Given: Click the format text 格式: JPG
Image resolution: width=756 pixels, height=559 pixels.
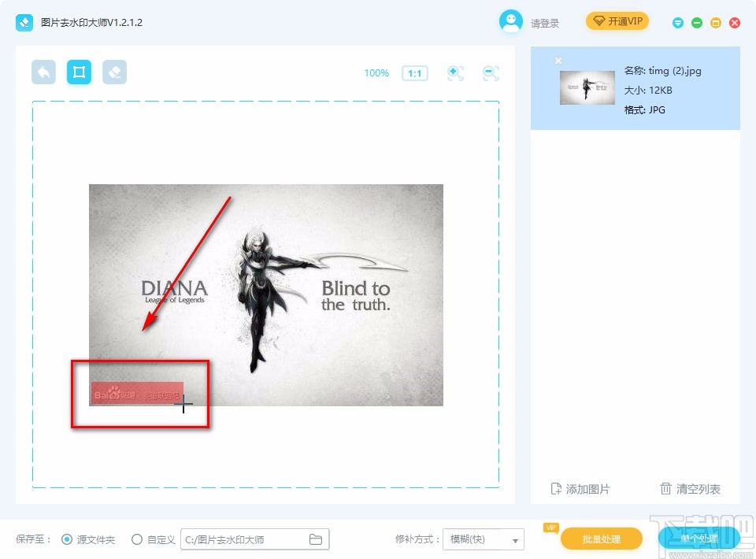Looking at the screenshot, I should pyautogui.click(x=645, y=110).
